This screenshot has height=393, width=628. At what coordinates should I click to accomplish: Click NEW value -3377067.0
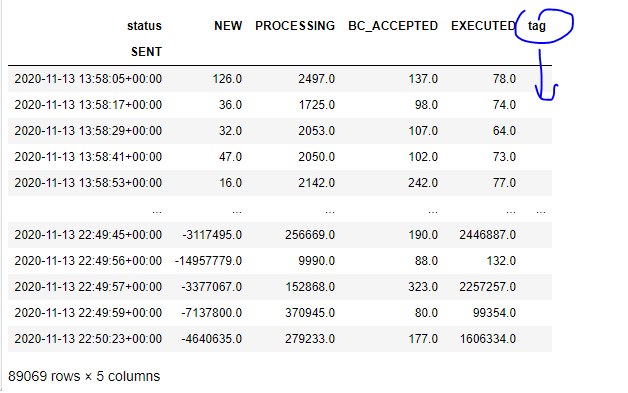point(212,286)
